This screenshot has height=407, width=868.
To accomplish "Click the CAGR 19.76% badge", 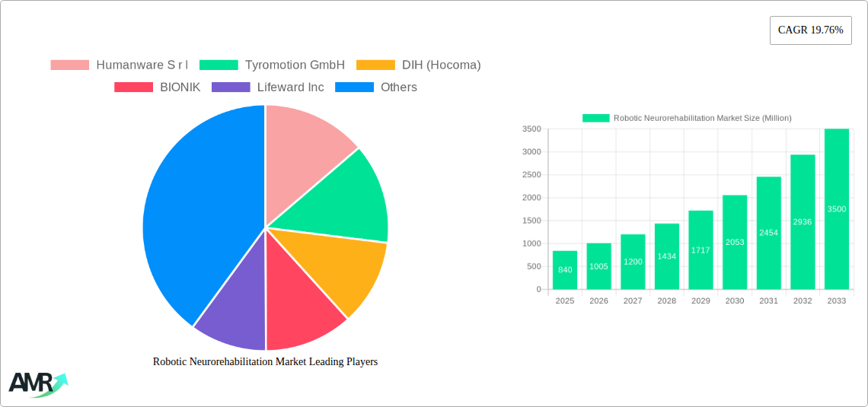I will click(x=810, y=30).
